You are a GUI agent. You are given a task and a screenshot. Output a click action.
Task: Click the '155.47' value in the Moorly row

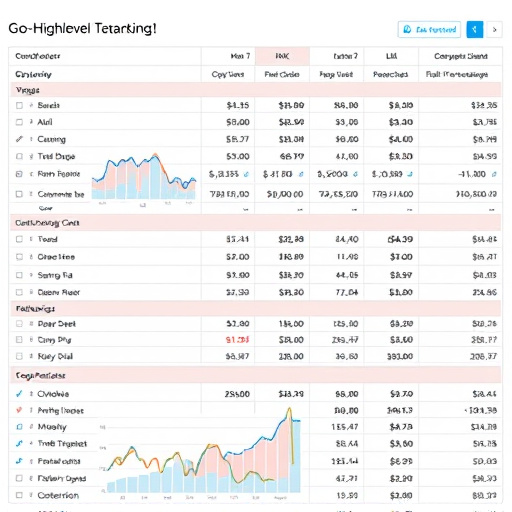345,427
